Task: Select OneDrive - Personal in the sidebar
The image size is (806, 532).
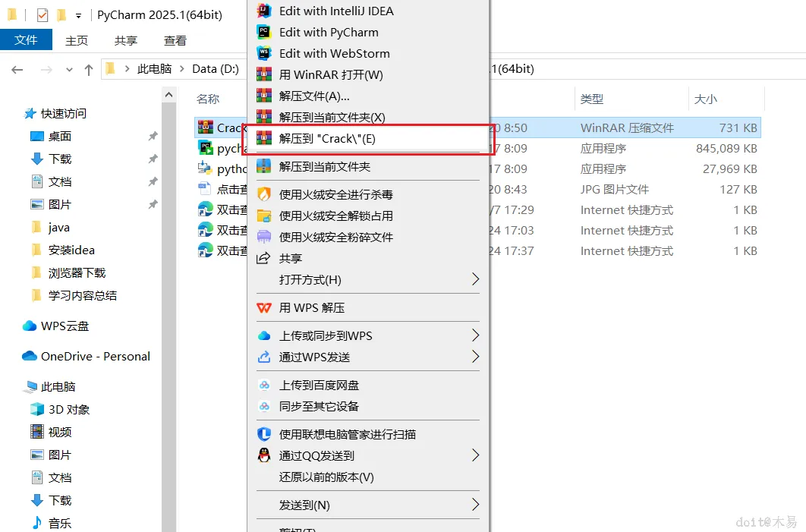Action: coord(84,356)
